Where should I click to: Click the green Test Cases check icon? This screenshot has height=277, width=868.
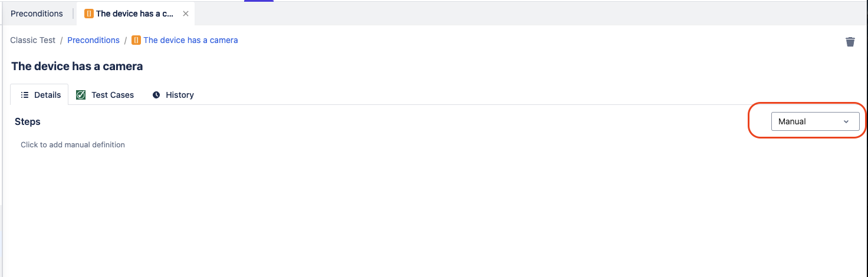pyautogui.click(x=81, y=95)
